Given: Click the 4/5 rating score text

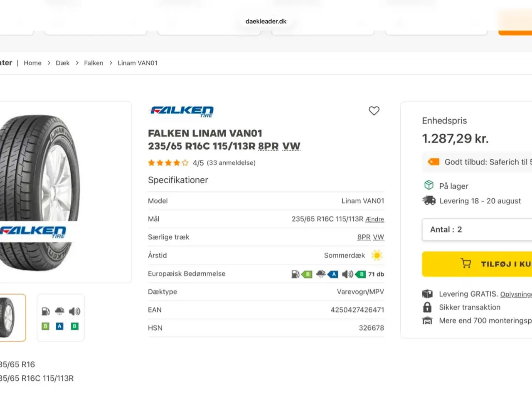Looking at the screenshot, I should [198, 163].
